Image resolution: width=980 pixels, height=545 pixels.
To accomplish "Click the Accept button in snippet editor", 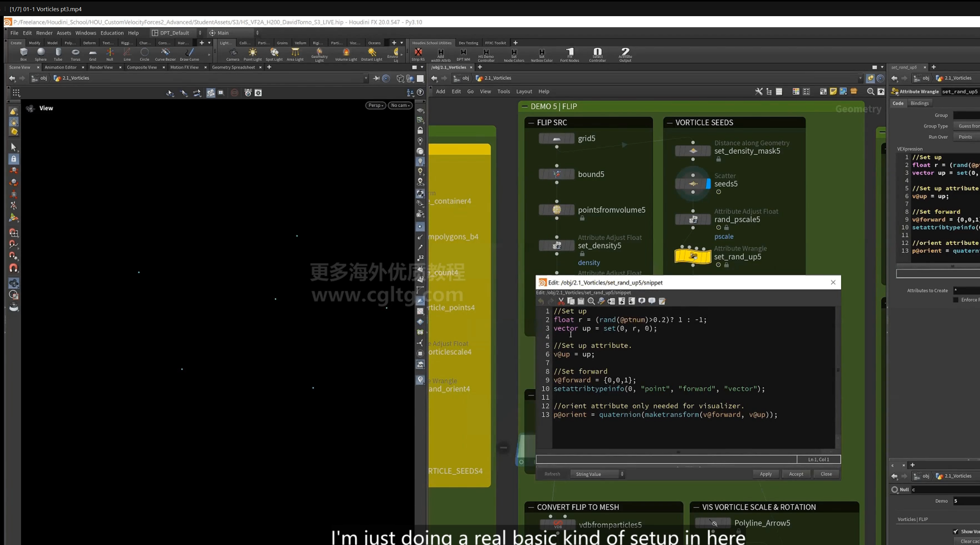I will click(x=796, y=474).
